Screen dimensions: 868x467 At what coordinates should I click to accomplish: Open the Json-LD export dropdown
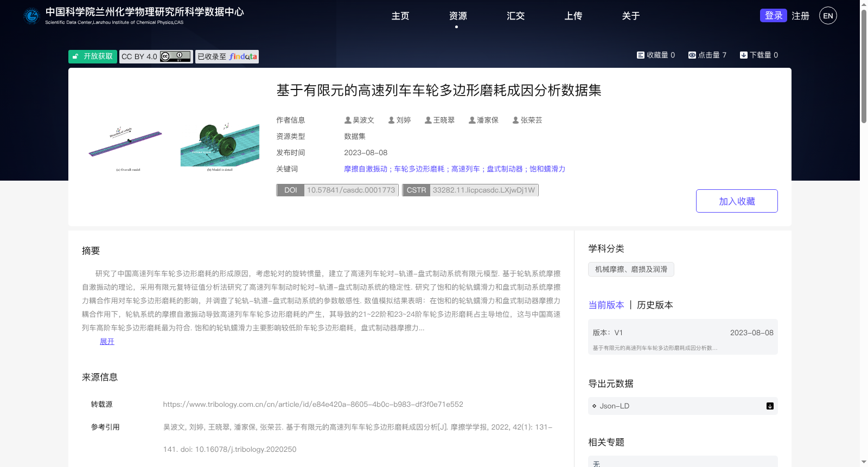pos(683,406)
